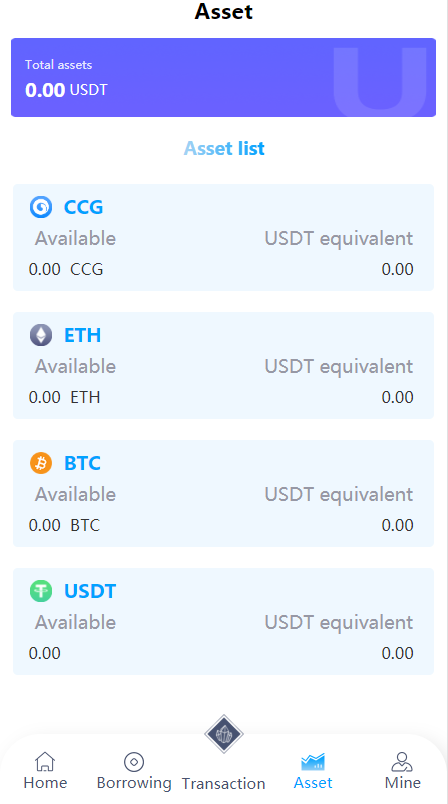Screen dimensions: 448x804
Task: Open the BTC asset name link
Action: 83,463
